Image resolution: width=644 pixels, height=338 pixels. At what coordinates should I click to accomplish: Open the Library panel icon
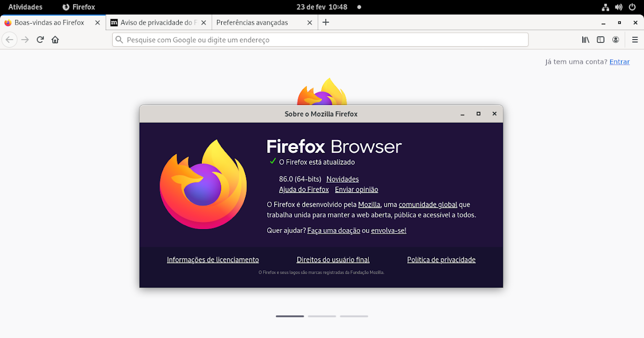click(586, 39)
